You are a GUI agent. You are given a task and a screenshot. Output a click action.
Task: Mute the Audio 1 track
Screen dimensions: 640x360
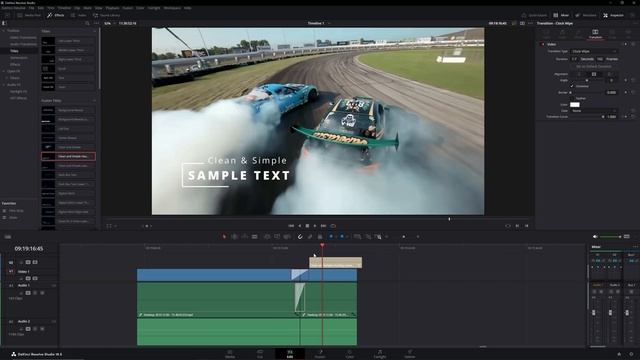[x=42, y=293]
